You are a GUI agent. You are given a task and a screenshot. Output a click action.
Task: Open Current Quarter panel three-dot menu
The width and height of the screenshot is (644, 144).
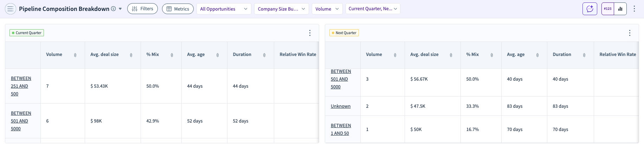(310, 33)
